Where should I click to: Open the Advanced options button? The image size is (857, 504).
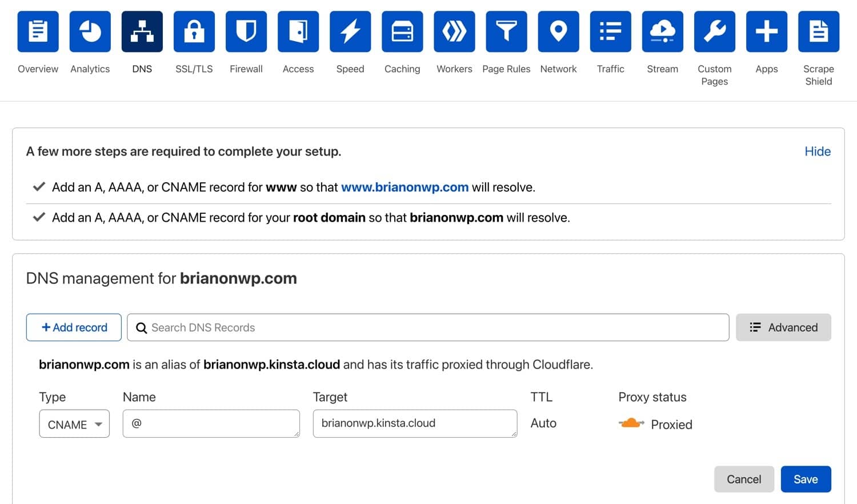coord(783,327)
